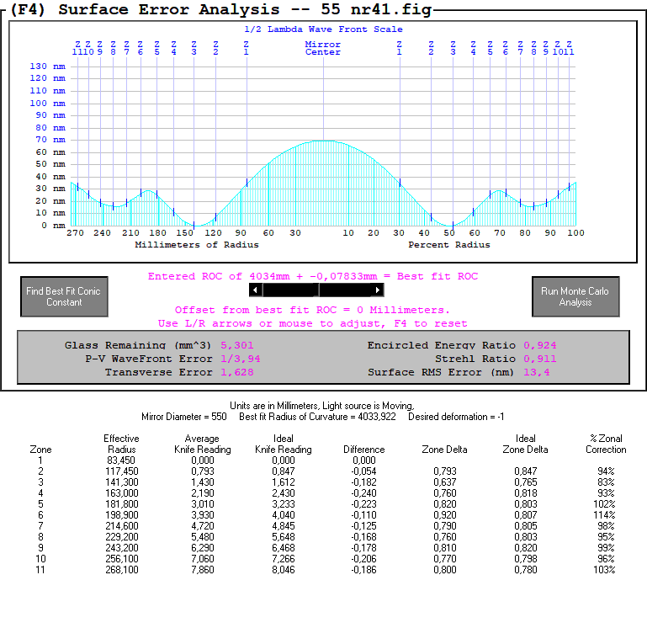Click the Mirror Diameter = 550 text
Image resolution: width=647 pixels, height=644 pixels.
[184, 417]
